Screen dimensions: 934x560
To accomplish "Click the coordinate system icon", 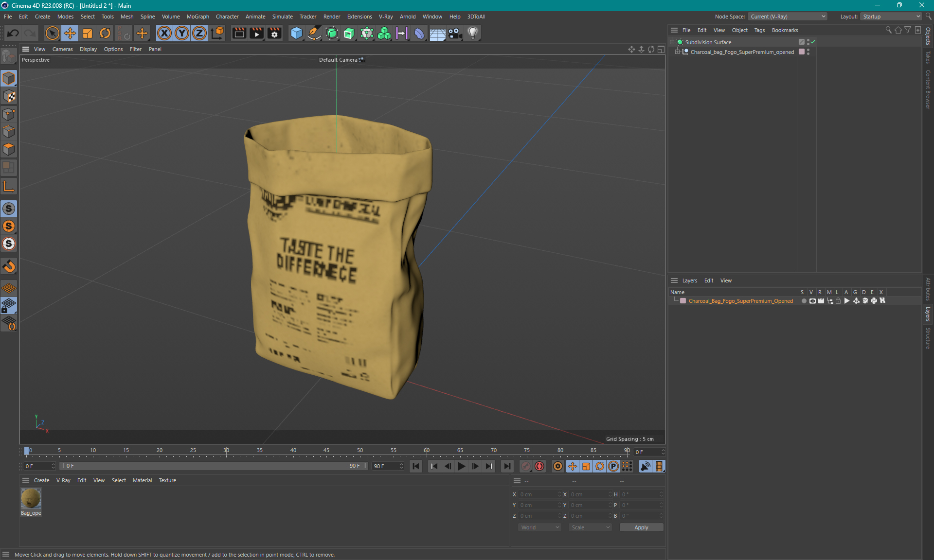I will pyautogui.click(x=217, y=33).
